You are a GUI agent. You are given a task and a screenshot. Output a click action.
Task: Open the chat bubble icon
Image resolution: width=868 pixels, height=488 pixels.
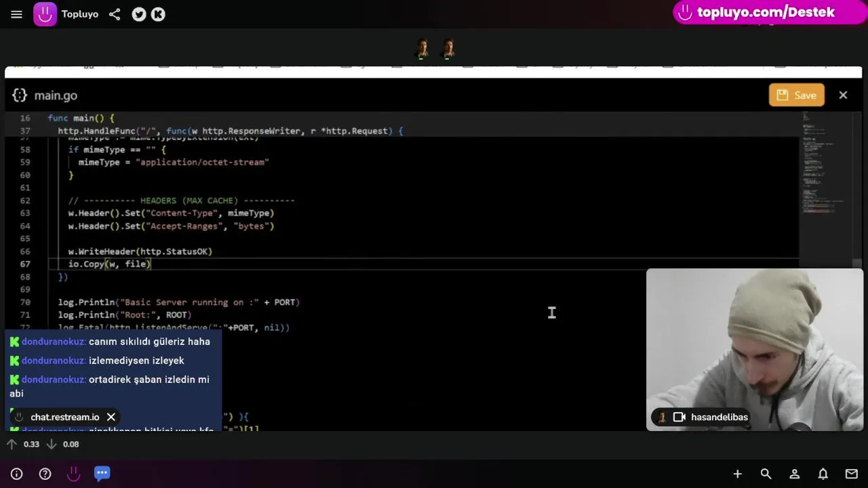(x=102, y=473)
